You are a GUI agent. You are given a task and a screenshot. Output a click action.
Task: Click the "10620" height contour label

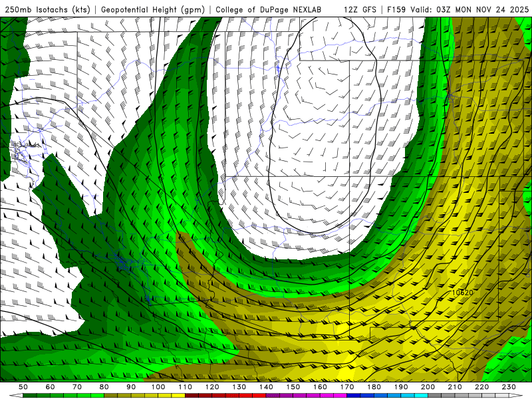point(462,293)
